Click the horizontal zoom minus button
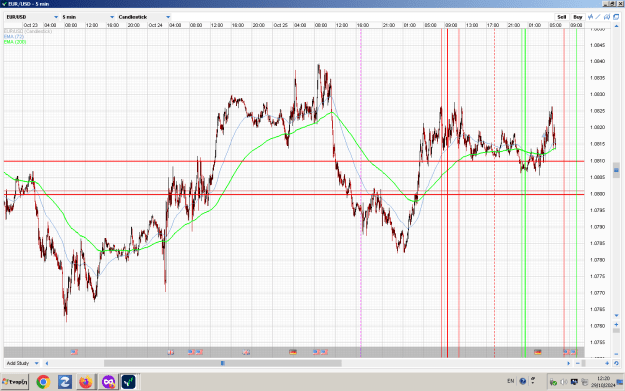625x391 pixels. [x=578, y=363]
